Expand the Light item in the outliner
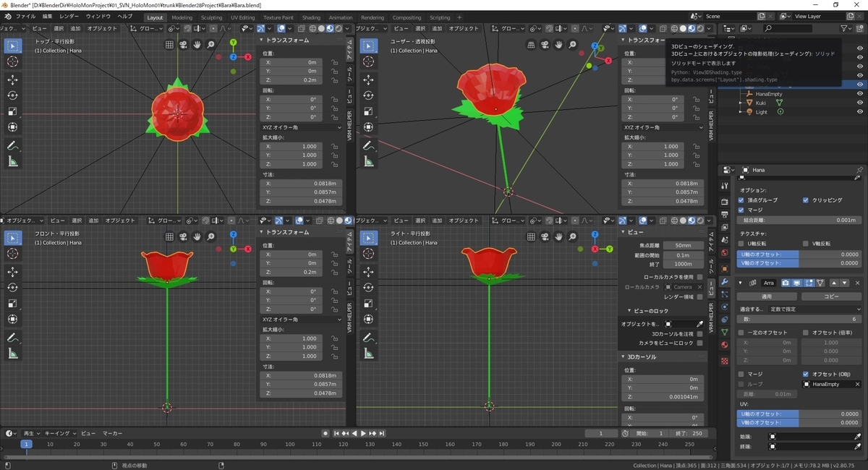Image resolution: width=868 pixels, height=470 pixels. click(x=741, y=112)
